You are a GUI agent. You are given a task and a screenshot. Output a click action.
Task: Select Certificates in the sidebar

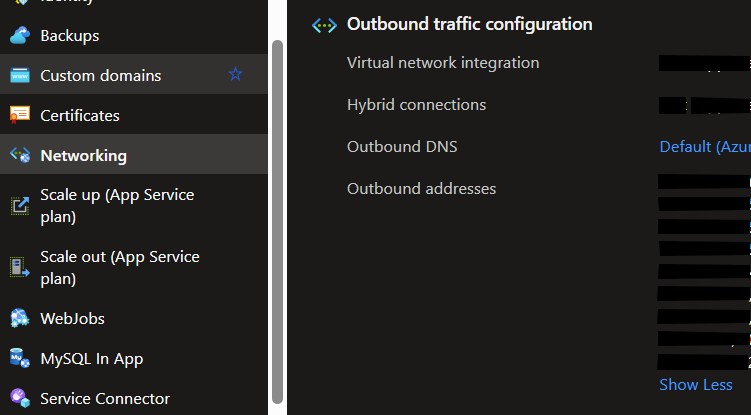point(79,116)
